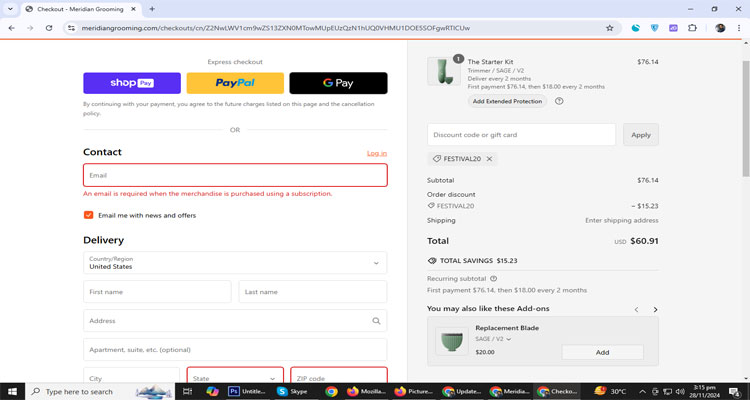Switch to the Mozilla Firefox taskbar window
The width and height of the screenshot is (750, 400).
366,391
